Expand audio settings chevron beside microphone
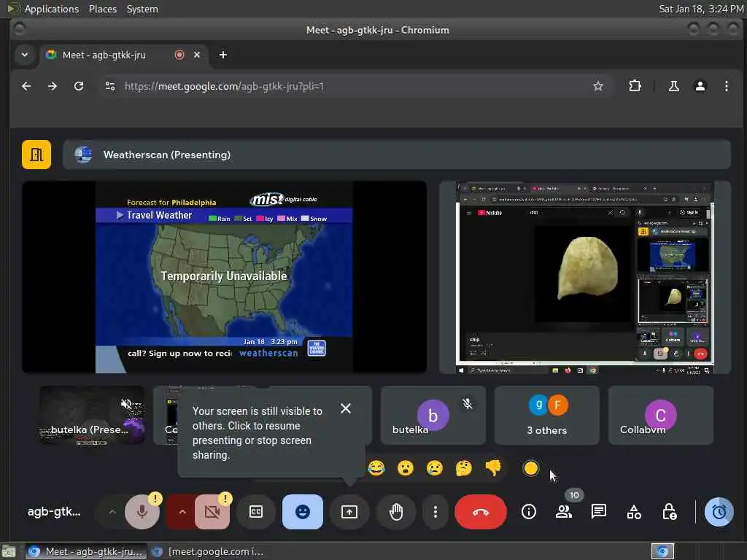Screen dimensions: 747x560 click(112, 512)
